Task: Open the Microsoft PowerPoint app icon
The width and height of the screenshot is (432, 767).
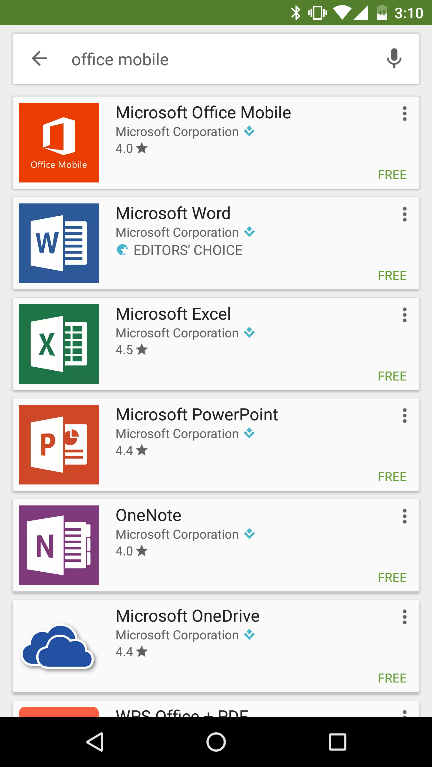Action: pyautogui.click(x=59, y=445)
